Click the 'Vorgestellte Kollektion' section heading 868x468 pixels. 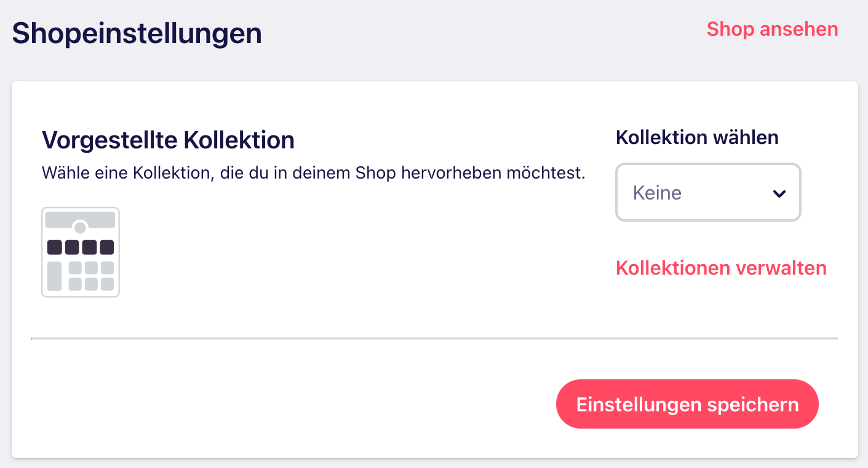point(168,140)
